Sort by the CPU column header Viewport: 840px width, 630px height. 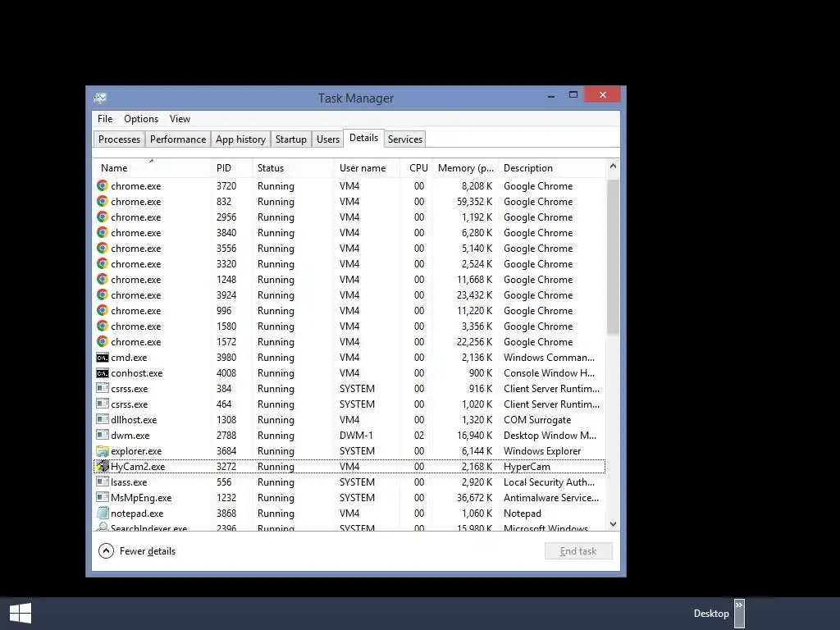pos(416,167)
